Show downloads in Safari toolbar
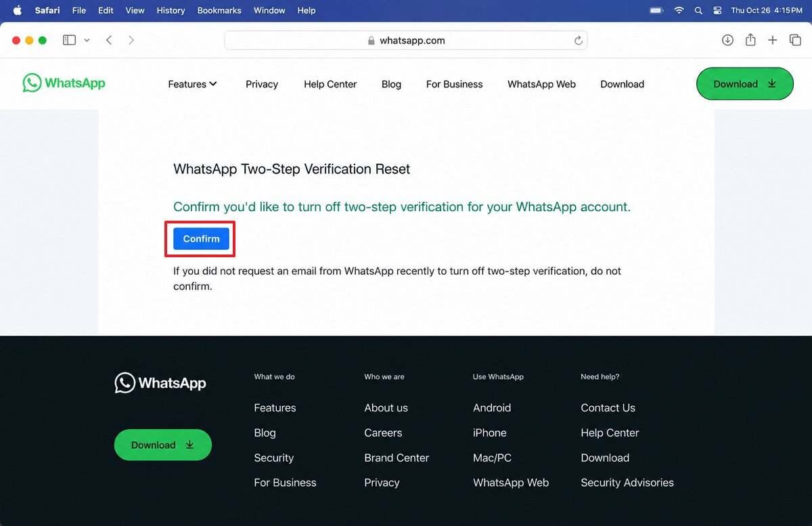 727,40
